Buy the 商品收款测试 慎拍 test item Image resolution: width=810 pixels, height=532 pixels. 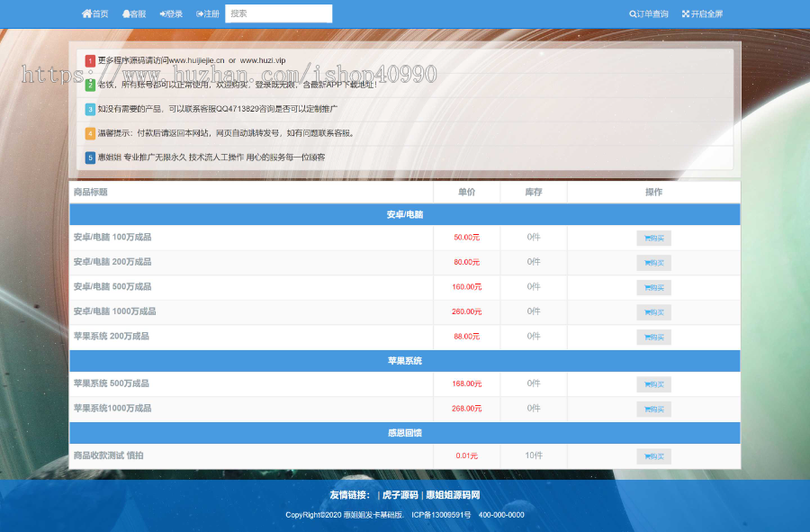click(x=653, y=456)
